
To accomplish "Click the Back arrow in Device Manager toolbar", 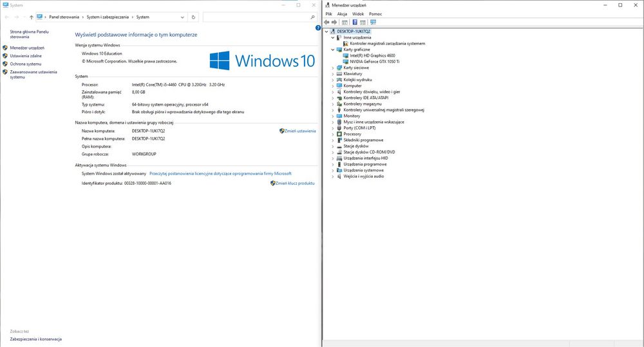I will [x=327, y=22].
